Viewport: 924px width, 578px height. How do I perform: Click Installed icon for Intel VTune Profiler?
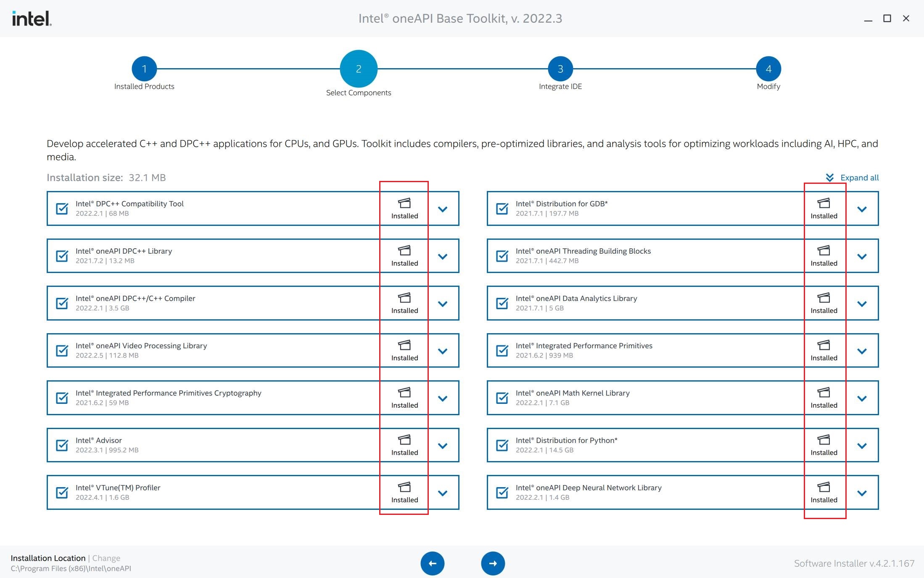[404, 488]
